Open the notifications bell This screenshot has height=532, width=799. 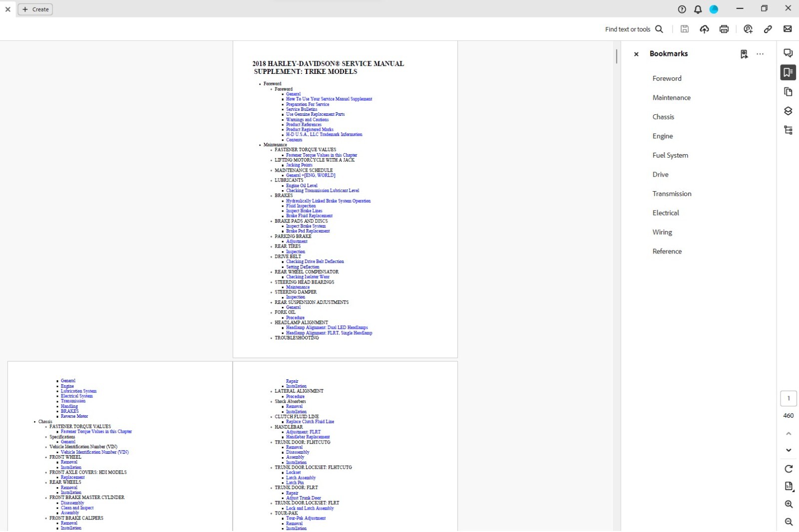click(x=698, y=9)
